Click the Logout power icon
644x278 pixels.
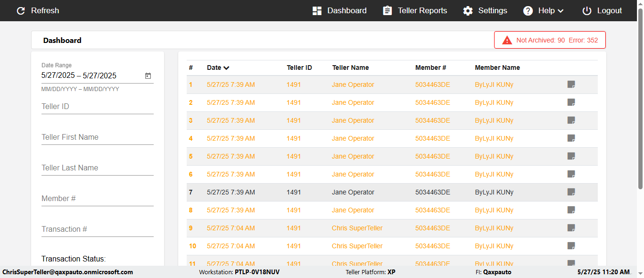coord(586,10)
